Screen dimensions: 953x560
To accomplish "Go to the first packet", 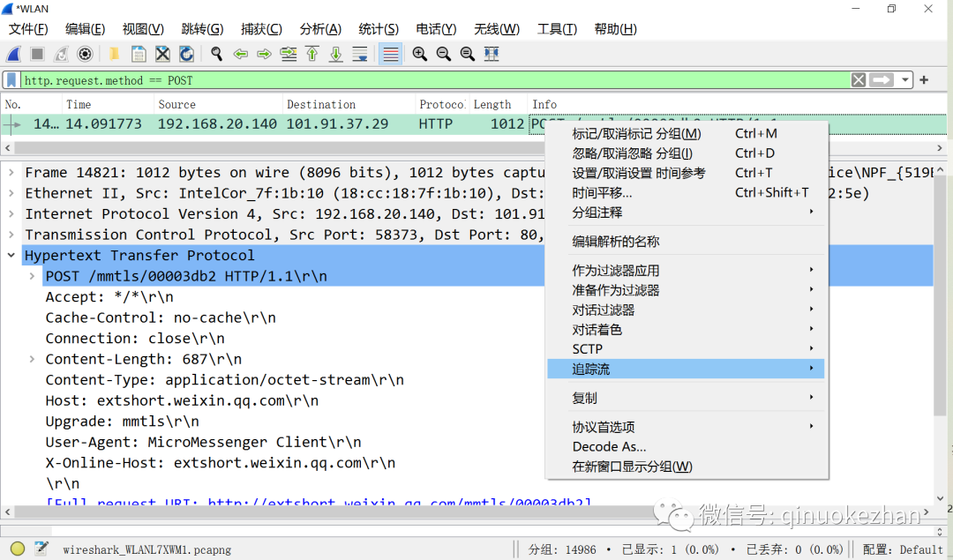I will (311, 54).
